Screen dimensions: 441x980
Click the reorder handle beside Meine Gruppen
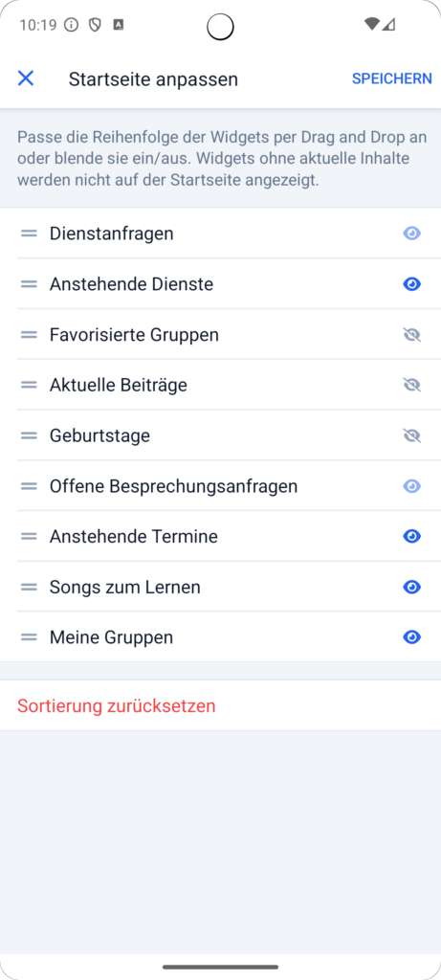(29, 637)
